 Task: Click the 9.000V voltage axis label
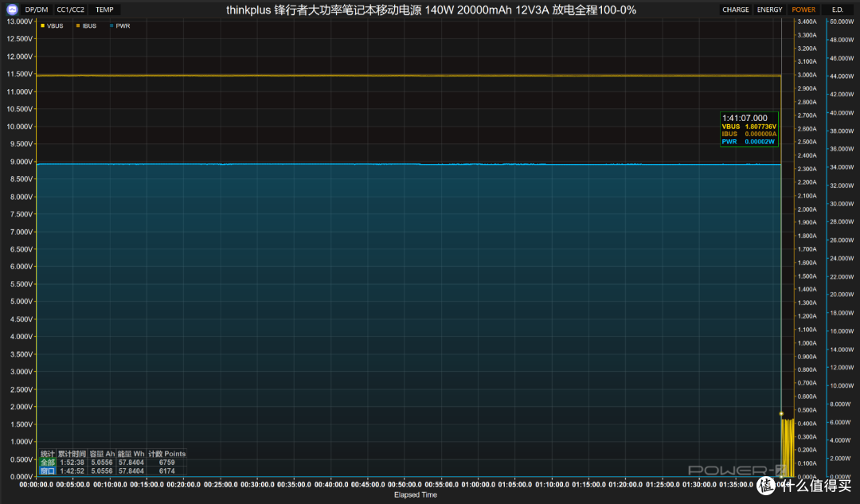21,162
